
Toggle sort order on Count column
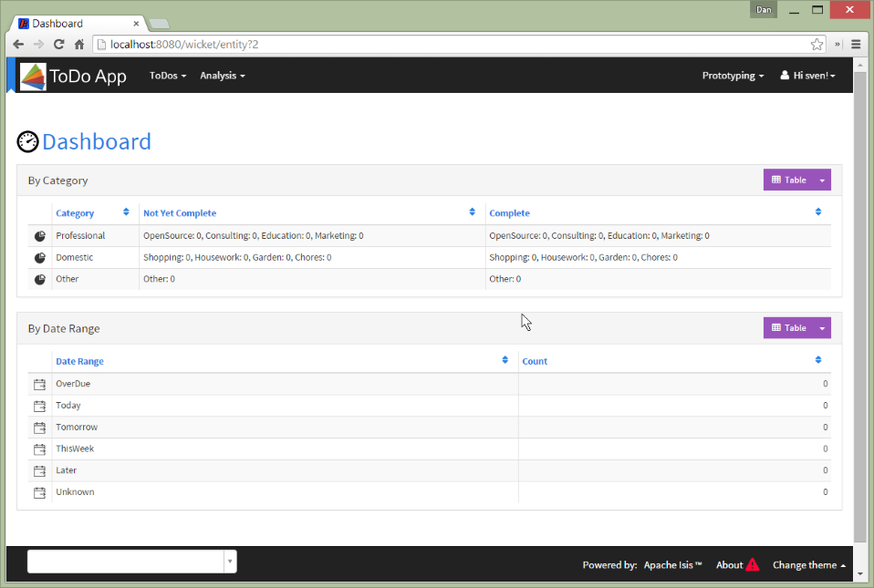pyautogui.click(x=535, y=362)
